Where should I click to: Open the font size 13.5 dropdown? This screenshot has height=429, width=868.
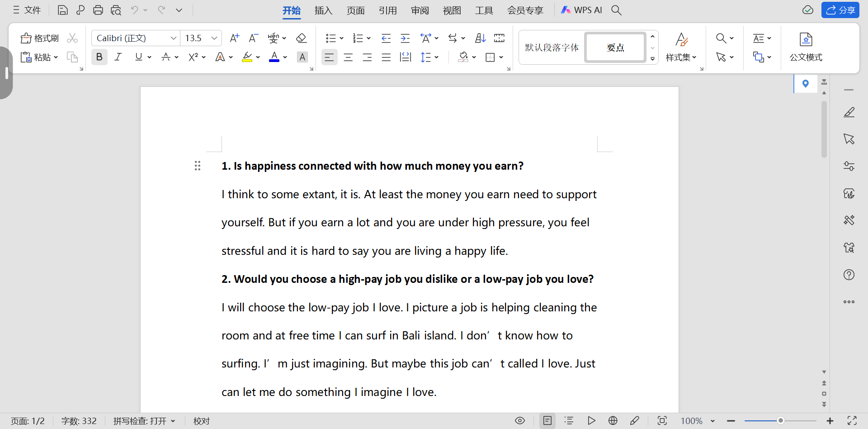pyautogui.click(x=215, y=38)
